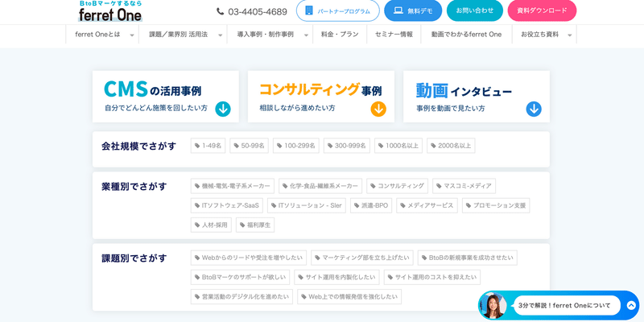The image size is (644, 322).
Task: Open the パートナープログラム button
Action: (x=337, y=10)
